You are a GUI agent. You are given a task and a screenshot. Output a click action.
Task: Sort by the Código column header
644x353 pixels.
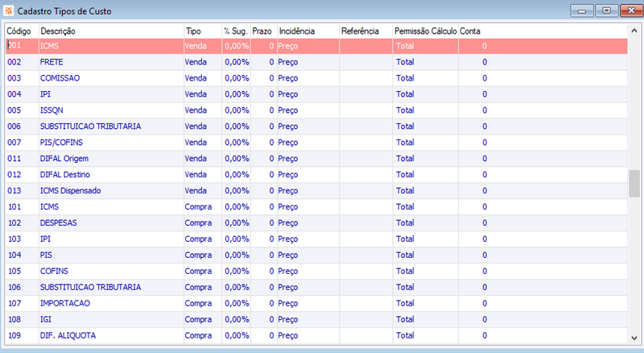22,31
